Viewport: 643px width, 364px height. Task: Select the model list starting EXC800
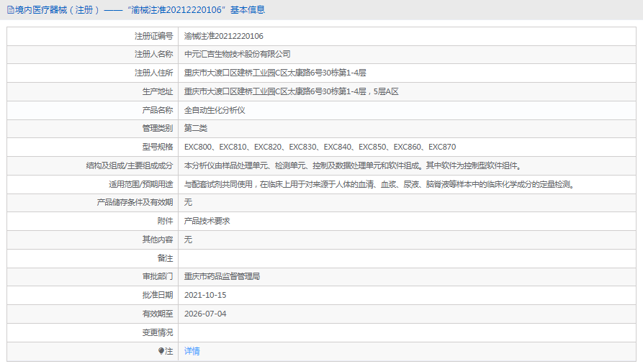(x=320, y=147)
